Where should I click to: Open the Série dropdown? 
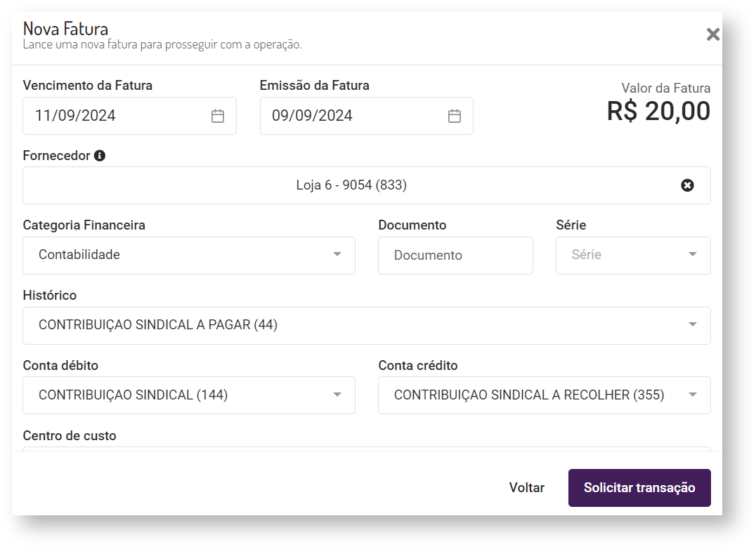[x=693, y=255]
